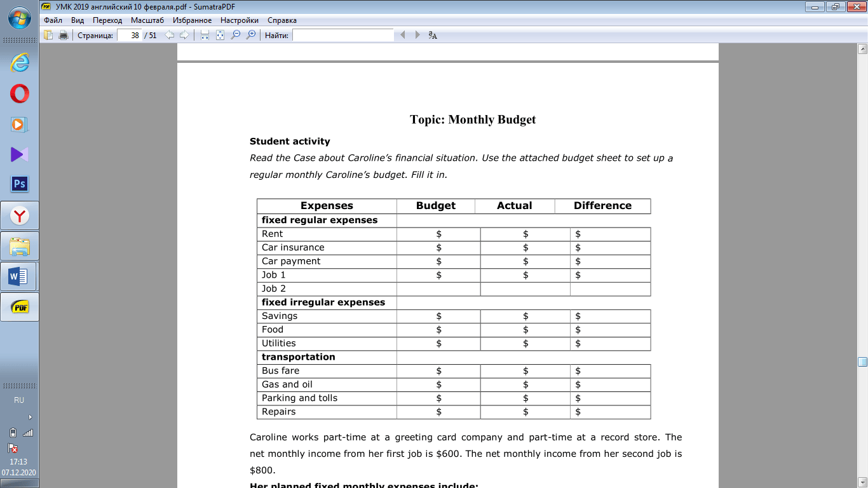Click the 'Job 1' row label

click(274, 275)
